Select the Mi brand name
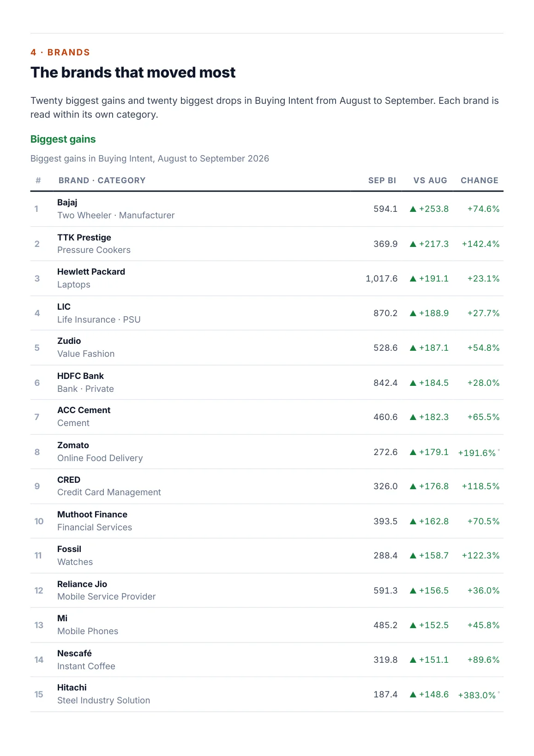The width and height of the screenshot is (534, 756). tap(62, 618)
